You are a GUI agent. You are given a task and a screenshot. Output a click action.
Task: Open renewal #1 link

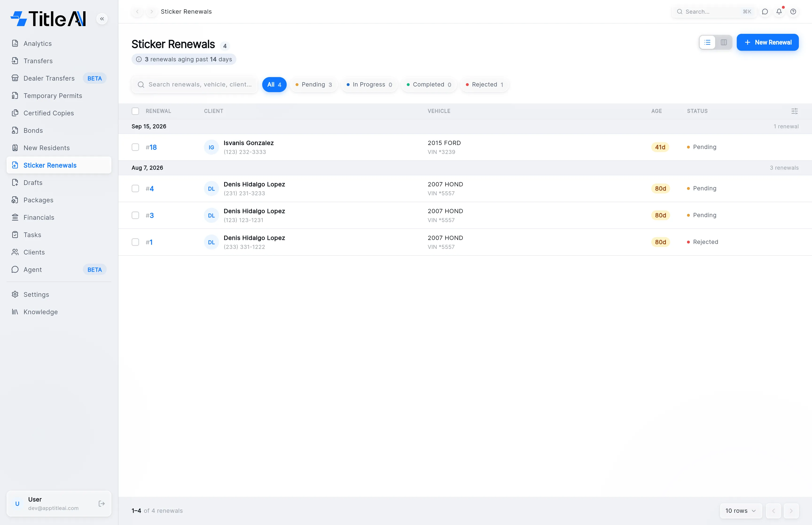pos(149,242)
